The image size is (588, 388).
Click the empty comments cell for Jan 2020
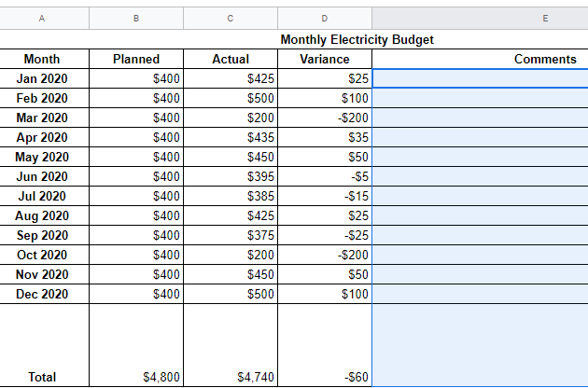click(480, 78)
